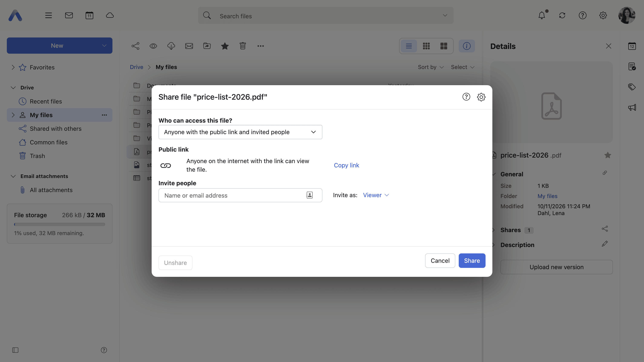
Task: Click Upload new version button
Action: [x=556, y=267]
